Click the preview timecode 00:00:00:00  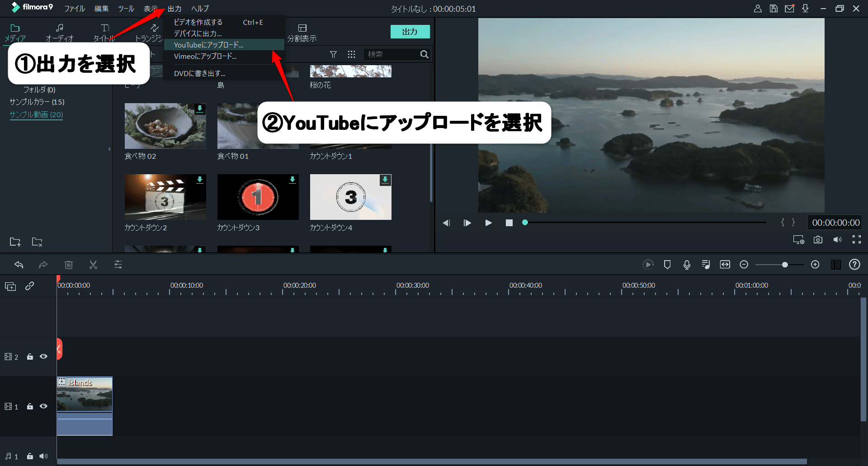(x=835, y=223)
